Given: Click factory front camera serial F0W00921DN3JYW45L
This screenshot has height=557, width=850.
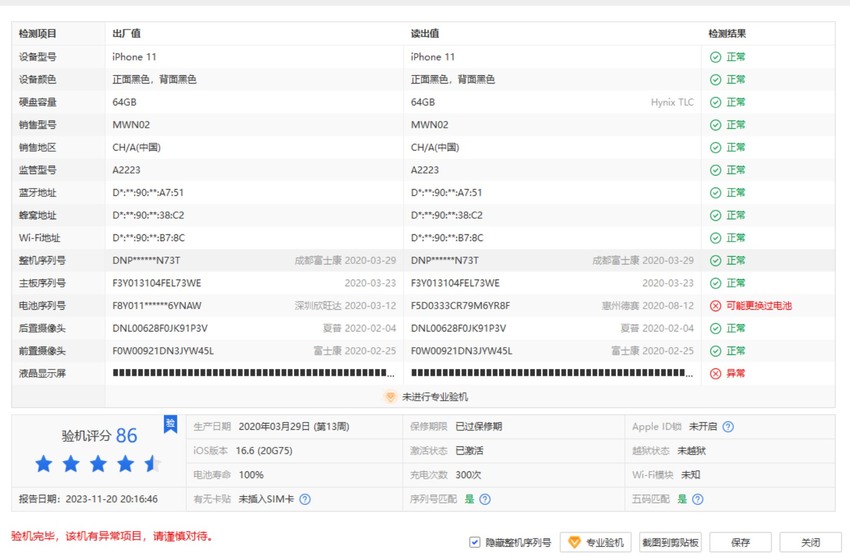Looking at the screenshot, I should click(x=163, y=351).
